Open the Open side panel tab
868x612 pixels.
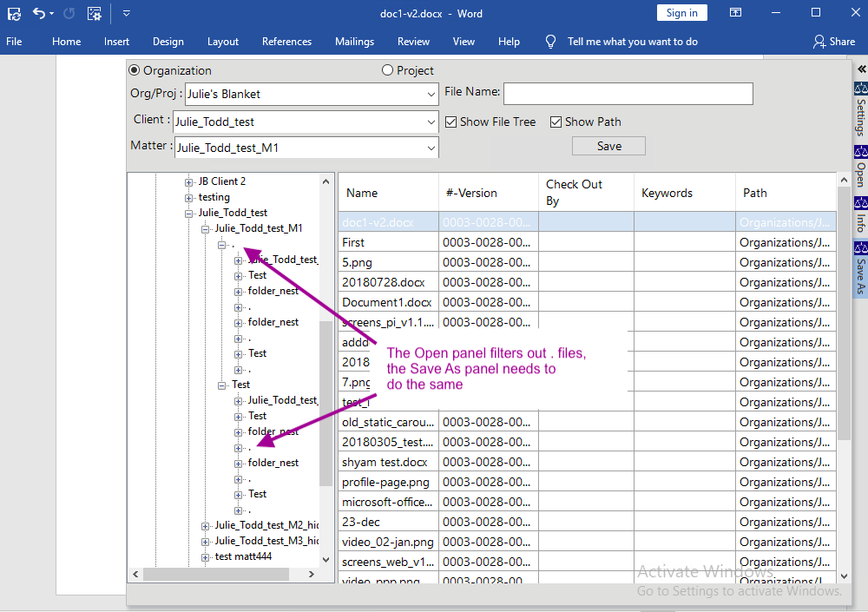click(x=860, y=167)
